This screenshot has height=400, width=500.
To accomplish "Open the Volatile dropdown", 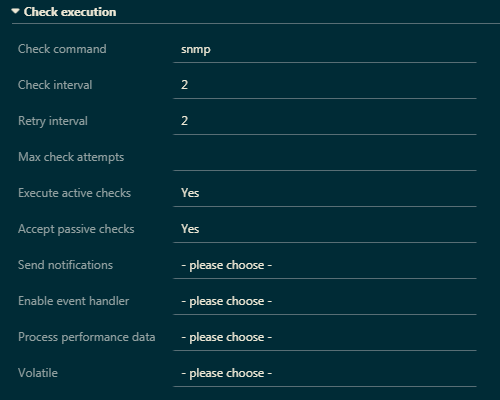I will pyautogui.click(x=325, y=373).
